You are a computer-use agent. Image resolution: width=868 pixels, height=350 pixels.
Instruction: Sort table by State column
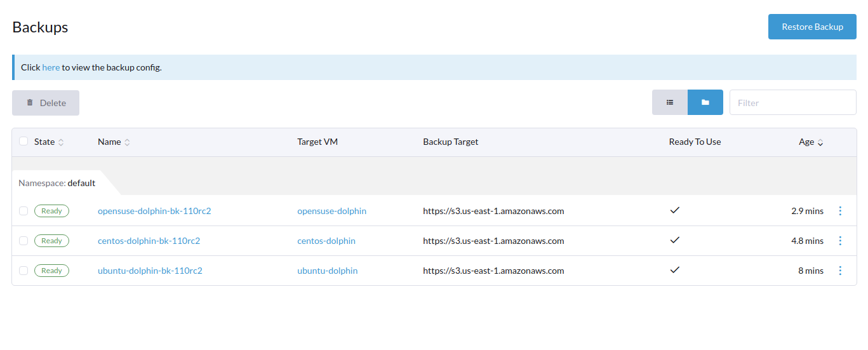(49, 142)
